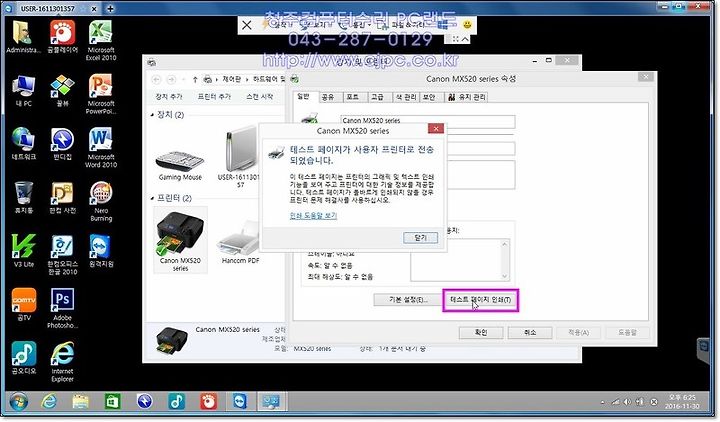720x422 pixels.
Task: Open the 내 PC desktop icon
Action: (x=23, y=91)
